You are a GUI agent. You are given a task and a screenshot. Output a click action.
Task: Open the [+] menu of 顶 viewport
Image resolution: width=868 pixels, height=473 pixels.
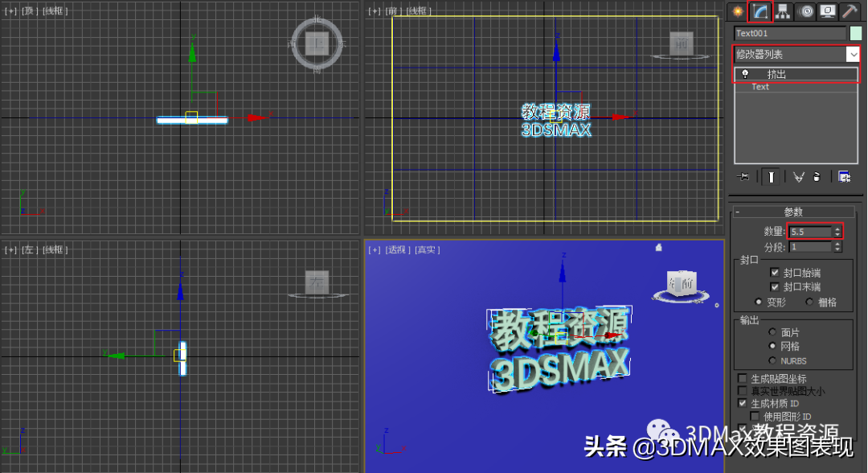tap(10, 11)
